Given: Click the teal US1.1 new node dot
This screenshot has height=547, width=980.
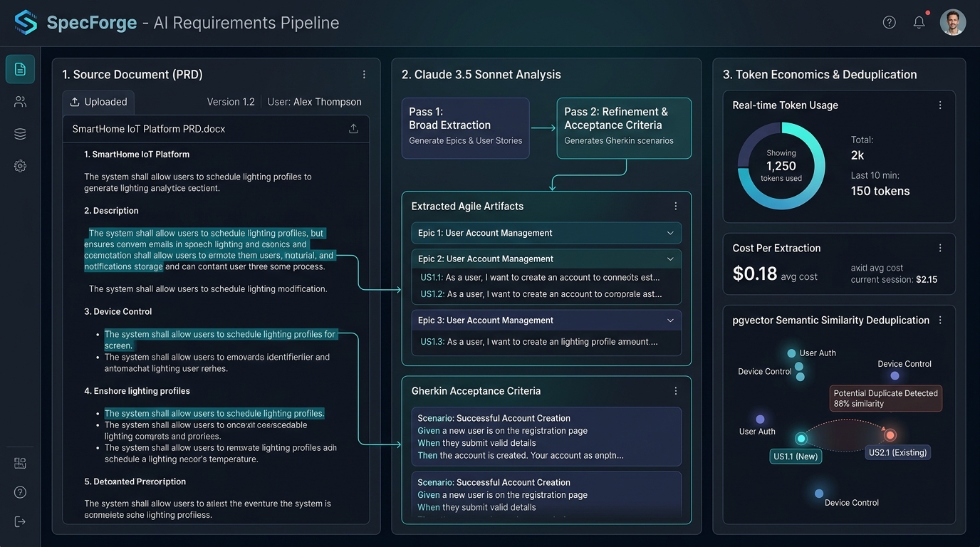Looking at the screenshot, I should 801,439.
